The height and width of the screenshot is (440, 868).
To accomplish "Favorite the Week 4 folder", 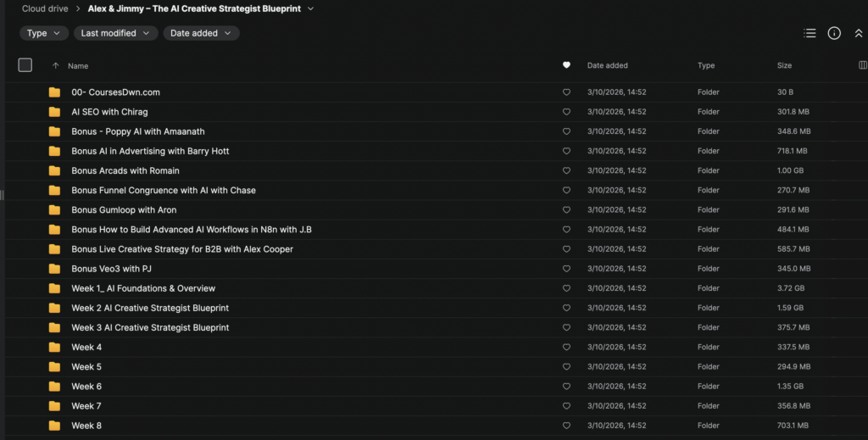I will (x=566, y=348).
